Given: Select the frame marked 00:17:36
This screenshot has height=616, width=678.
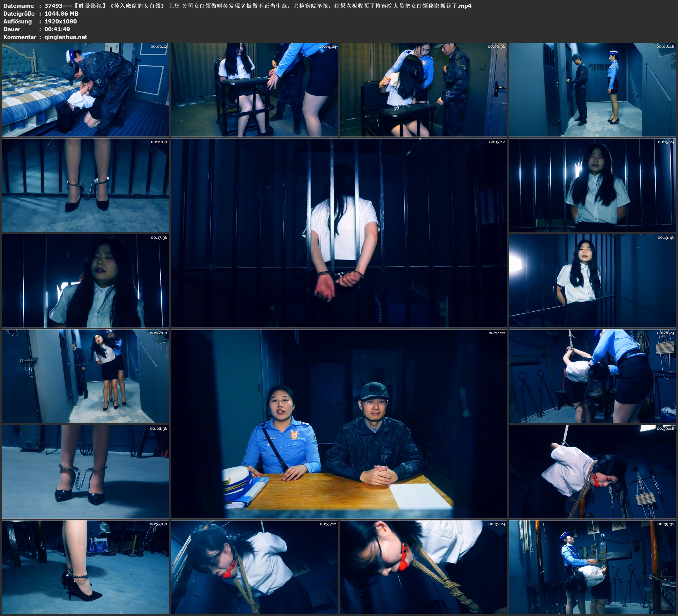Looking at the screenshot, I should point(85,280).
